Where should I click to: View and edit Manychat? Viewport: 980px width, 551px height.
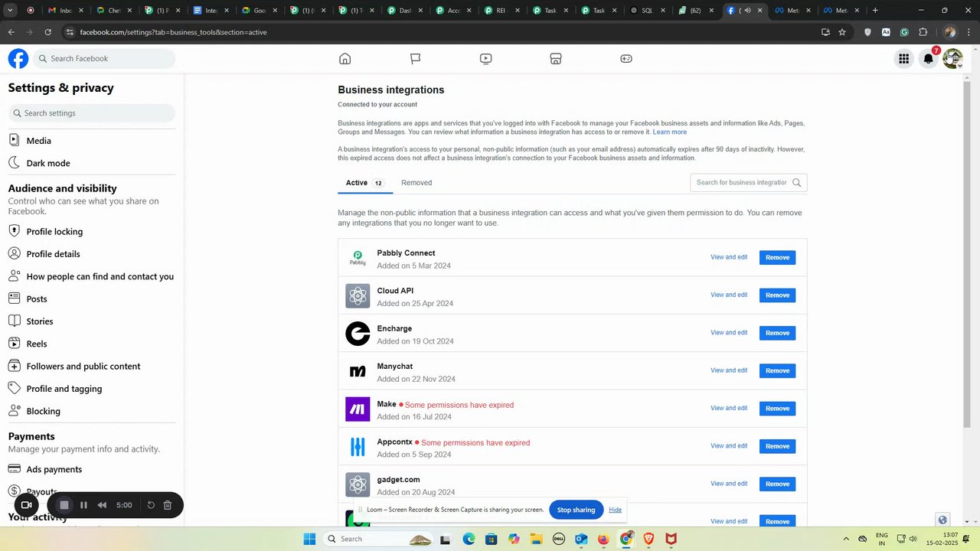coord(729,370)
